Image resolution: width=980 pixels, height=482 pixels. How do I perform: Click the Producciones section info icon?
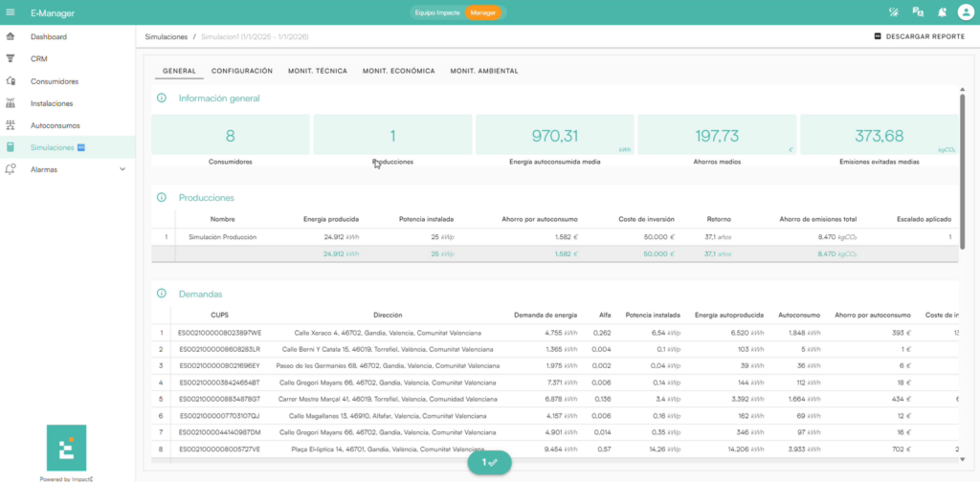tap(162, 197)
